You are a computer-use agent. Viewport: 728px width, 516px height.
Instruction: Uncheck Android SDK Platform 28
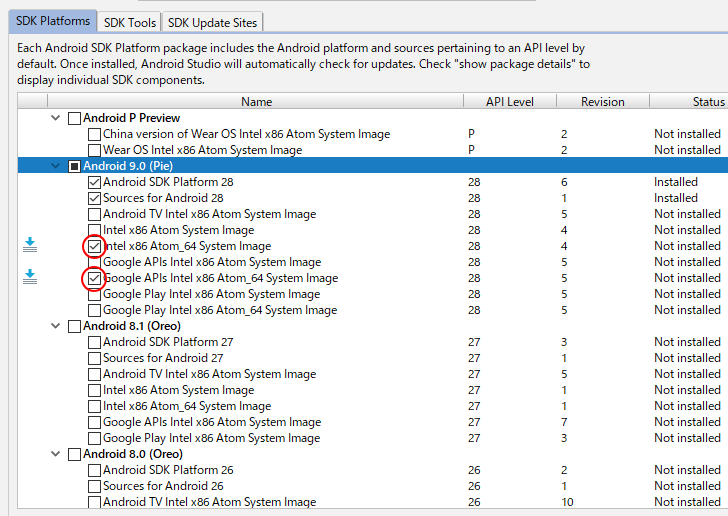pos(94,182)
